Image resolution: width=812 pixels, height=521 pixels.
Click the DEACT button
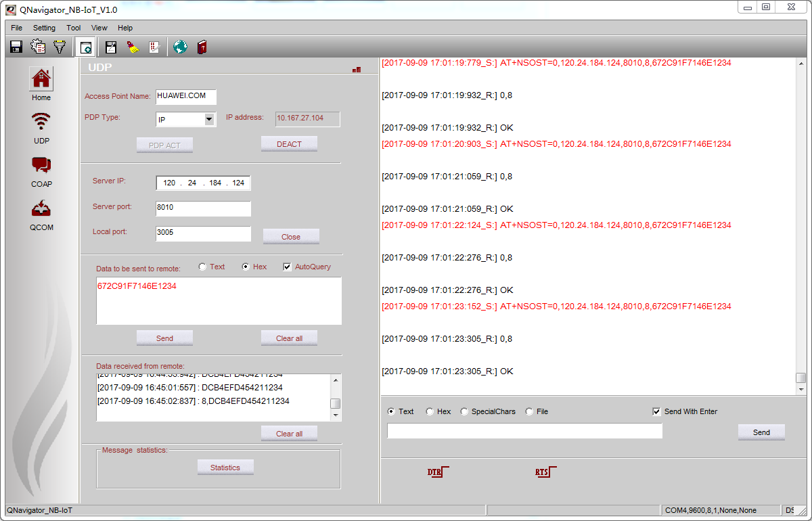tap(289, 144)
